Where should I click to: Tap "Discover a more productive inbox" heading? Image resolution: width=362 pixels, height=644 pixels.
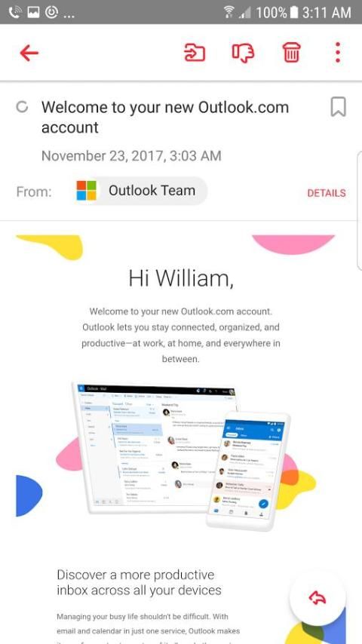coord(139,582)
